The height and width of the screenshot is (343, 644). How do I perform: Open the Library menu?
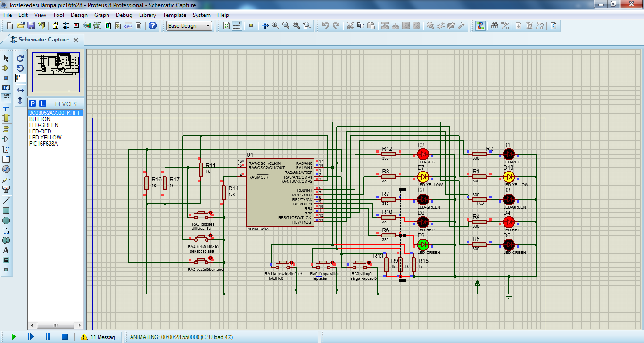148,15
